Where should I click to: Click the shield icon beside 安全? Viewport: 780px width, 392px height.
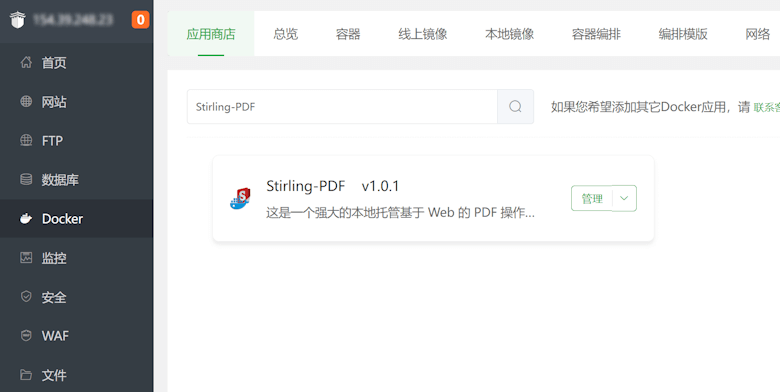click(26, 296)
